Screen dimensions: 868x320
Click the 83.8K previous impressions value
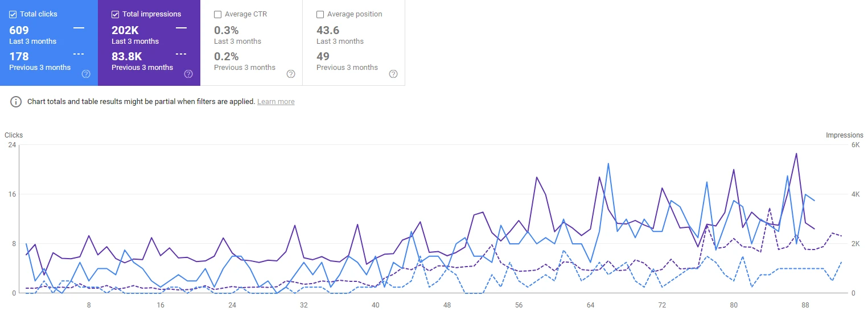pyautogui.click(x=127, y=56)
